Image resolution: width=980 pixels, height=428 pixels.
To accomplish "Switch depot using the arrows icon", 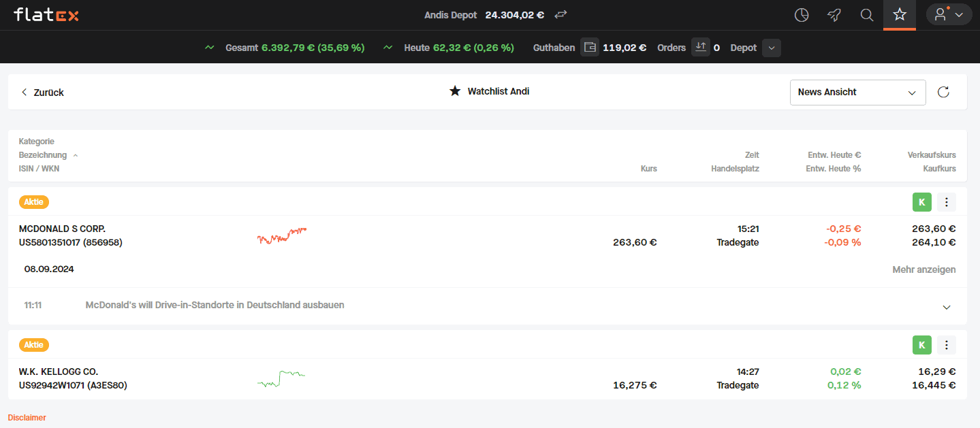I will [x=561, y=15].
